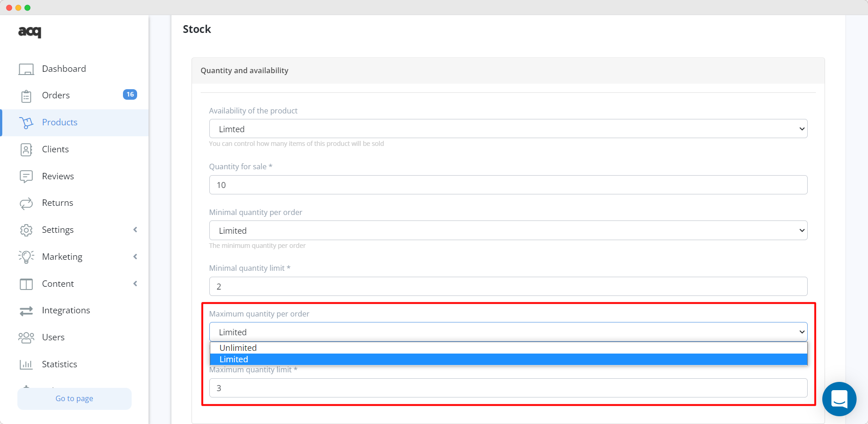Choose highlighted Limited option in list
The width and height of the screenshot is (868, 424).
(509, 360)
